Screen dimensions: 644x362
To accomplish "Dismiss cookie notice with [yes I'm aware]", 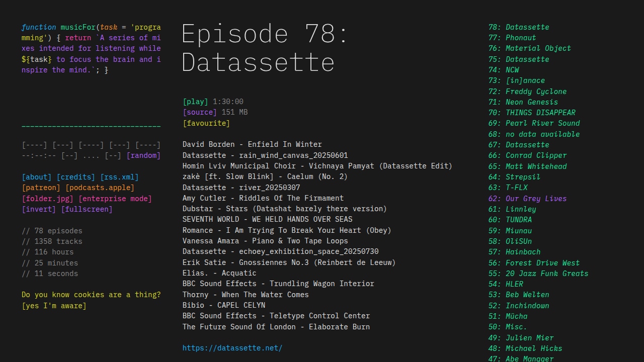I will tap(54, 306).
